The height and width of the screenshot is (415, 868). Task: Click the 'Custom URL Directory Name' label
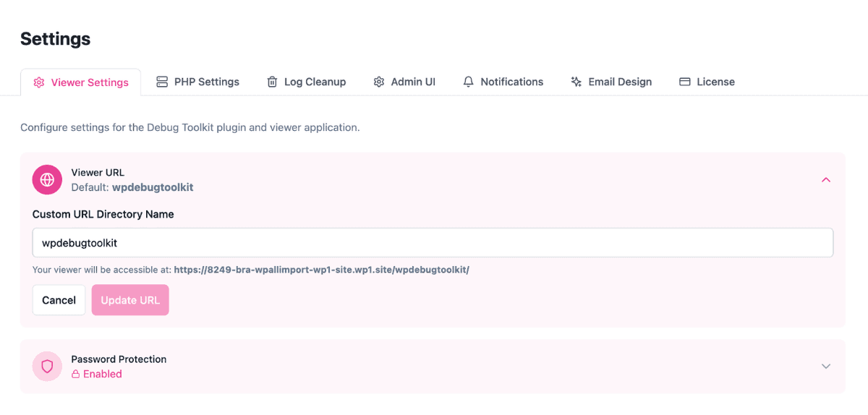point(103,215)
